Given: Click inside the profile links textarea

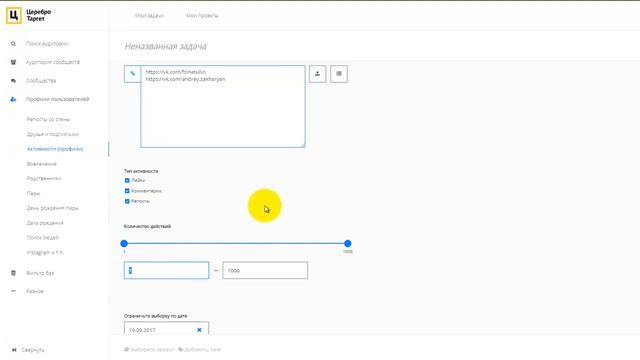Looking at the screenshot, I should tap(223, 107).
